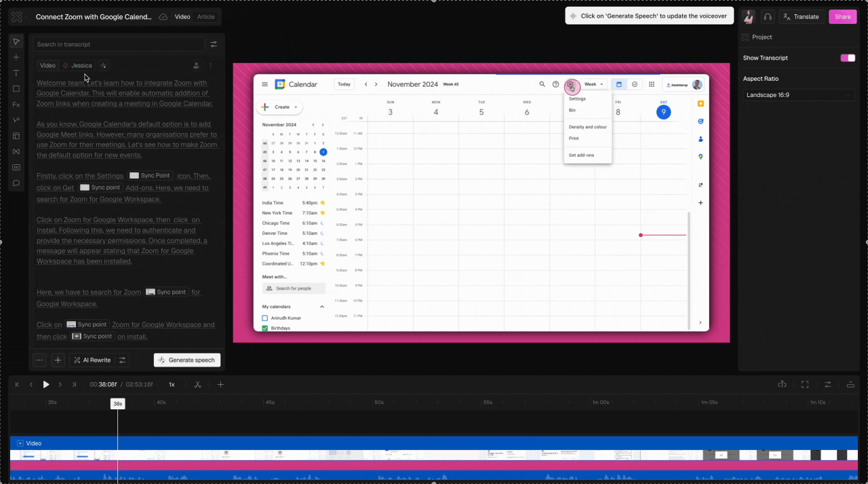868x484 pixels.
Task: Step back one frame in timeline
Action: (x=31, y=384)
